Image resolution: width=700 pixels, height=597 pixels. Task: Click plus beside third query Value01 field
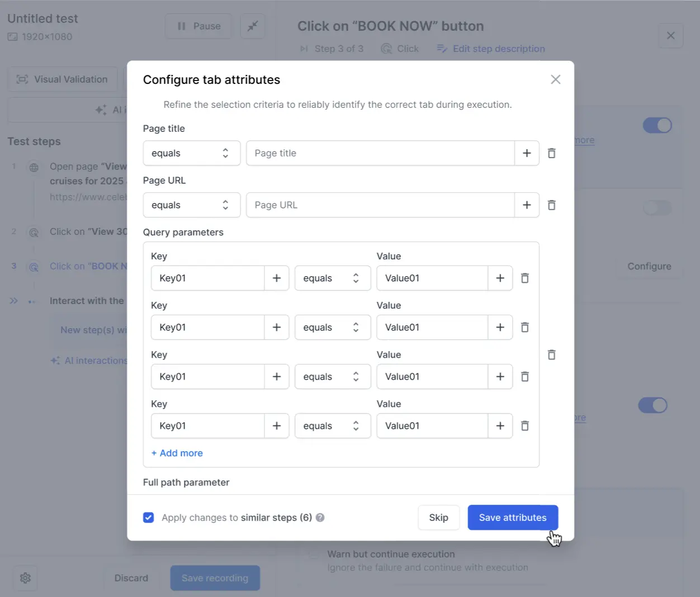500,377
